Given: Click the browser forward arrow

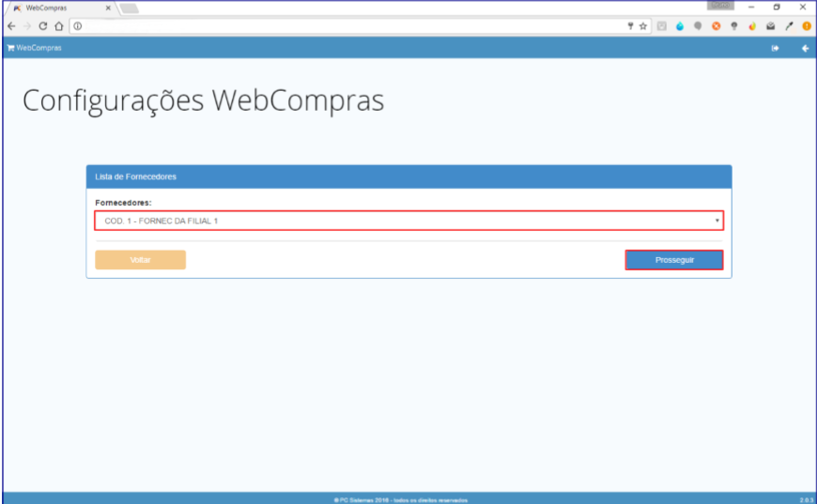Looking at the screenshot, I should (27, 26).
